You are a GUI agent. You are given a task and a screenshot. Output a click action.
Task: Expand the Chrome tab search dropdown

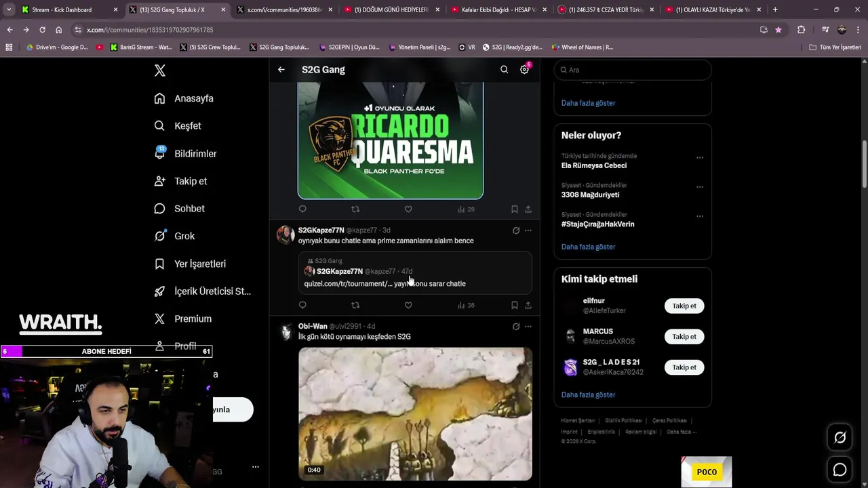tap(9, 9)
